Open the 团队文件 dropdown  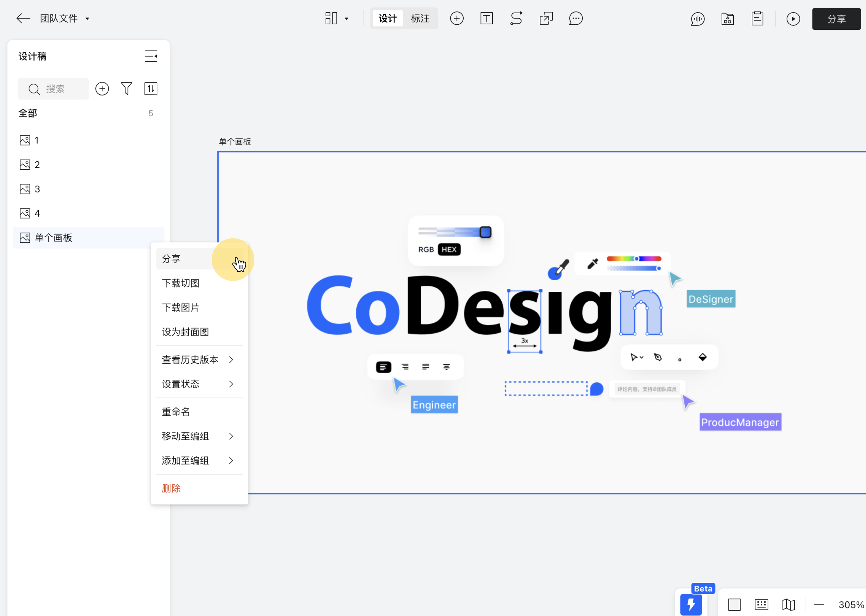point(65,18)
